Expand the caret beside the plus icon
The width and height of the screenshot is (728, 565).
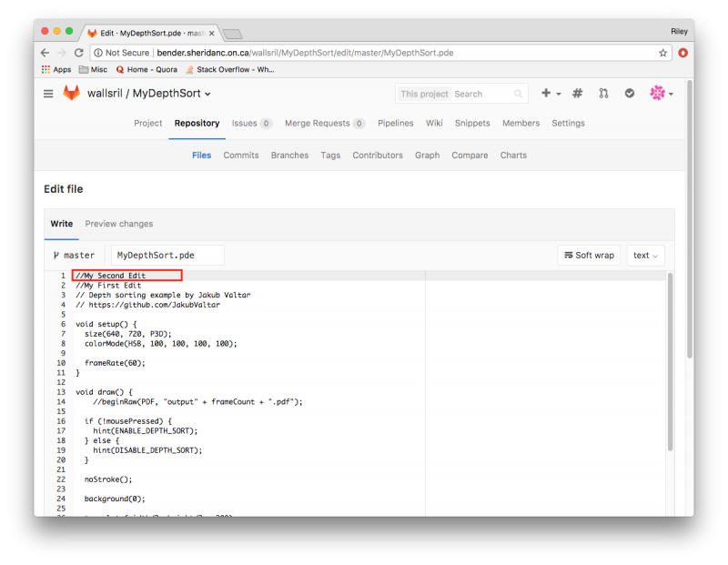point(559,95)
